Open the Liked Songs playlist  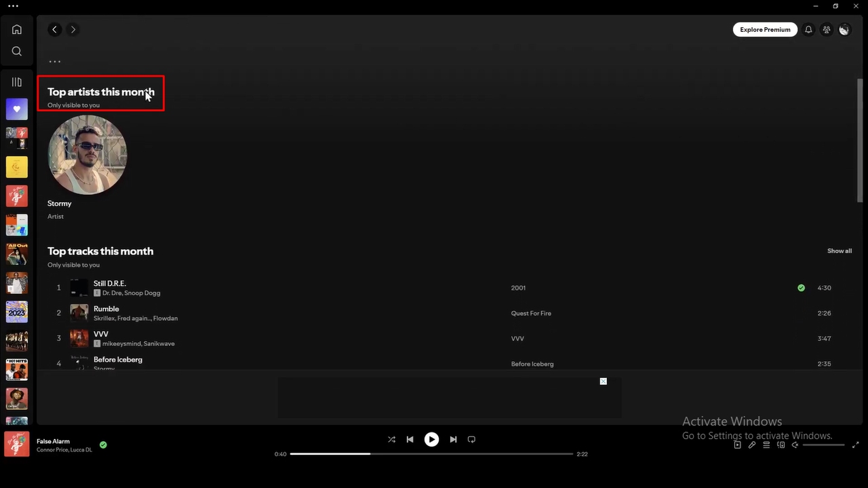click(x=16, y=109)
